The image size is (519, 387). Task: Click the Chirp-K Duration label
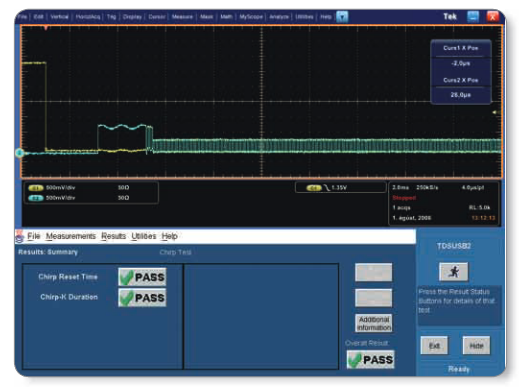pos(69,297)
